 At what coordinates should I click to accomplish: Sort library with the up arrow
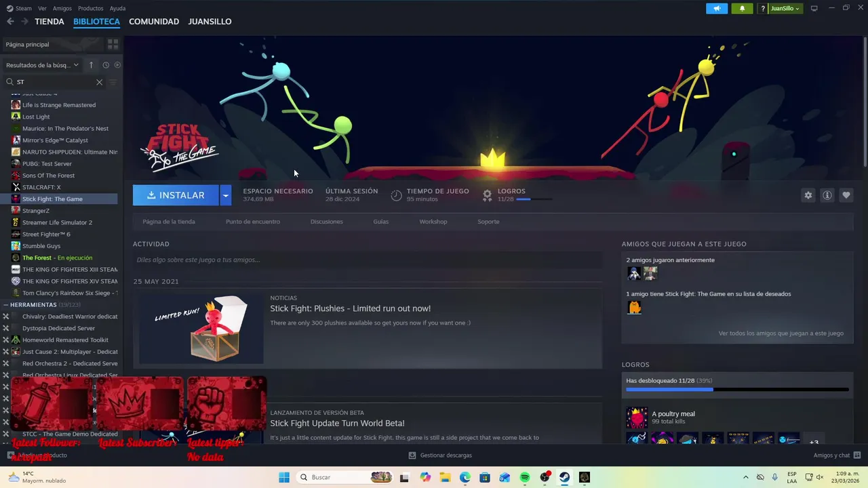pos(92,65)
